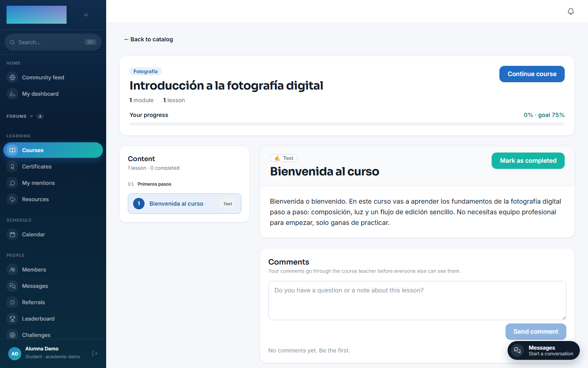Click the course progress bar
The width and height of the screenshot is (588, 368).
tap(347, 124)
